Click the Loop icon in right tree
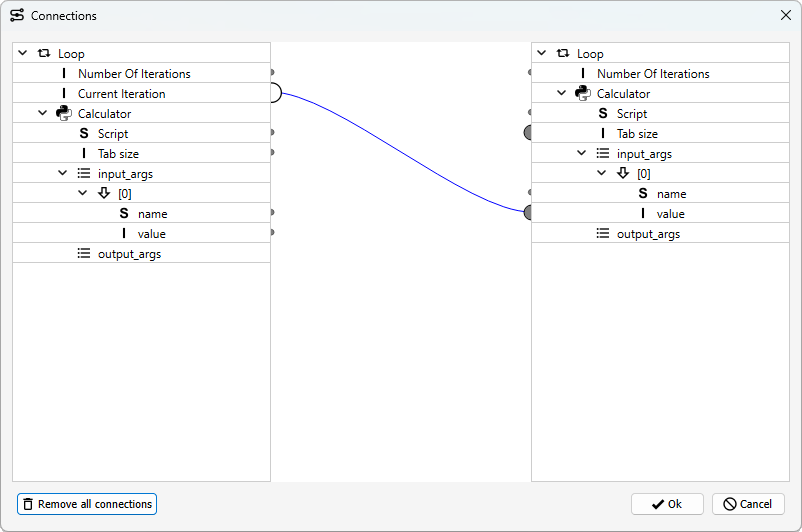 (x=563, y=53)
